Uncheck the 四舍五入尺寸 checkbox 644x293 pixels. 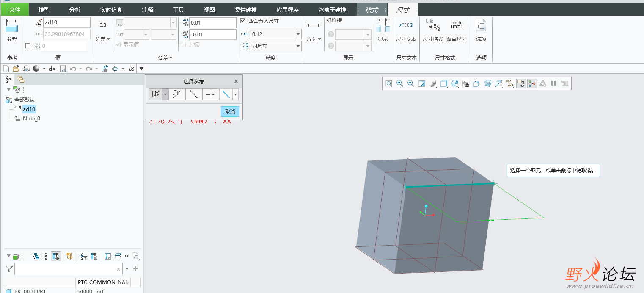click(243, 21)
